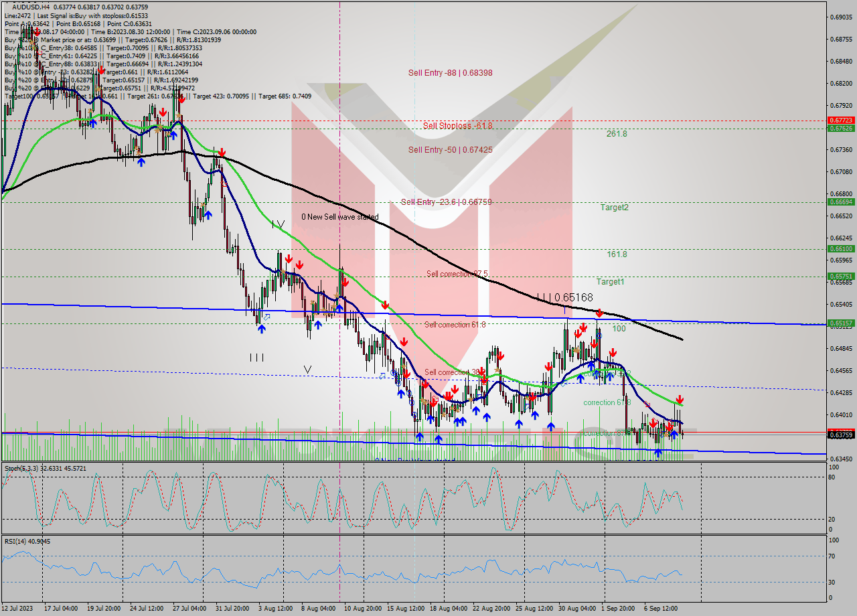Image resolution: width=857 pixels, height=616 pixels.
Task: Click the RSI 70 level value
Action: coord(832,556)
